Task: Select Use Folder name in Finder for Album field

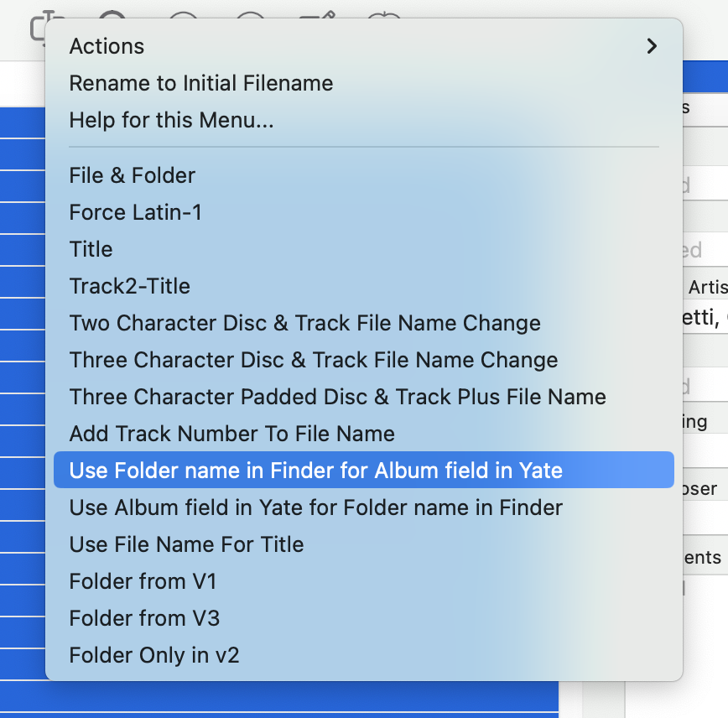Action: 315,471
